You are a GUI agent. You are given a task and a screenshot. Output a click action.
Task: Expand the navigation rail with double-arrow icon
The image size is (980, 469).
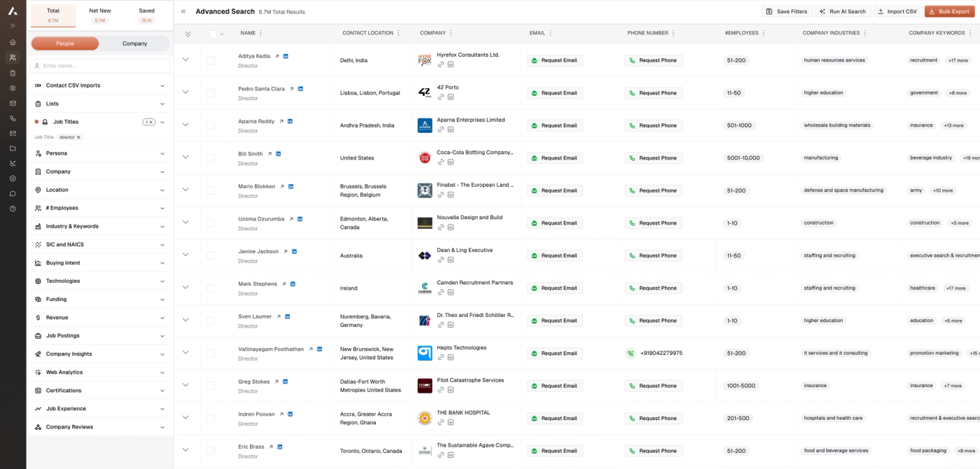[13, 26]
